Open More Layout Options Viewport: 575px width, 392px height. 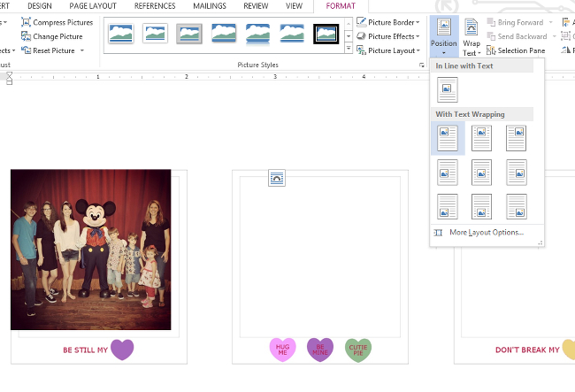487,233
